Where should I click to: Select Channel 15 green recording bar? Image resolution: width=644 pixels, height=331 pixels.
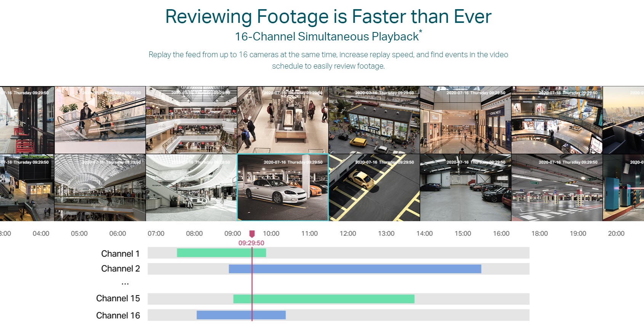(324, 299)
